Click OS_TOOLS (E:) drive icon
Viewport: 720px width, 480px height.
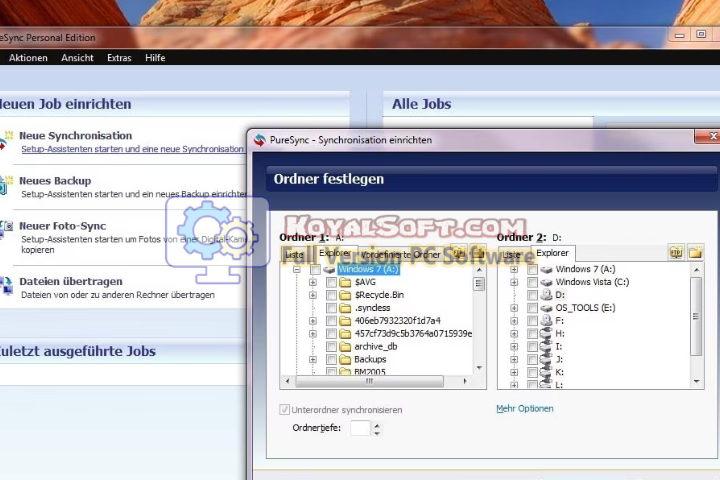click(x=546, y=308)
